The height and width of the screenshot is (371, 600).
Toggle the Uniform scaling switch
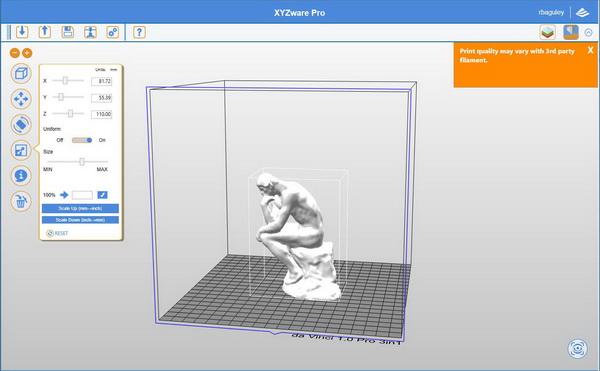(82, 140)
